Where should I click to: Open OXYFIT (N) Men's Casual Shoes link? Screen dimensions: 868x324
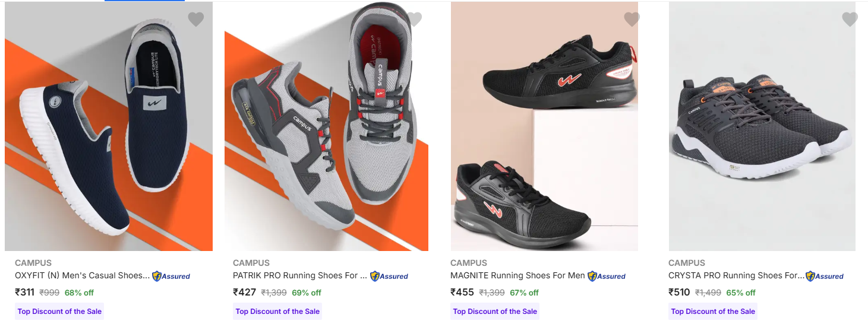[x=82, y=275]
